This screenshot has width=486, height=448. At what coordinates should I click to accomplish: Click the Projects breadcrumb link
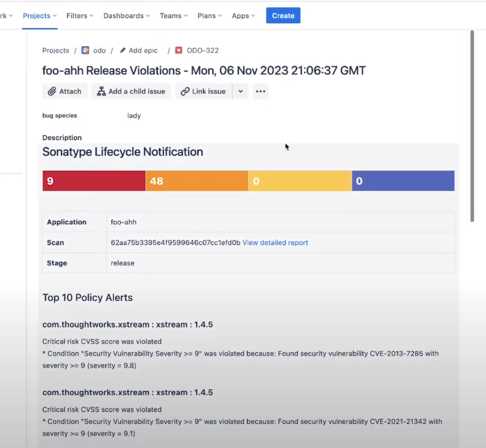coord(56,50)
